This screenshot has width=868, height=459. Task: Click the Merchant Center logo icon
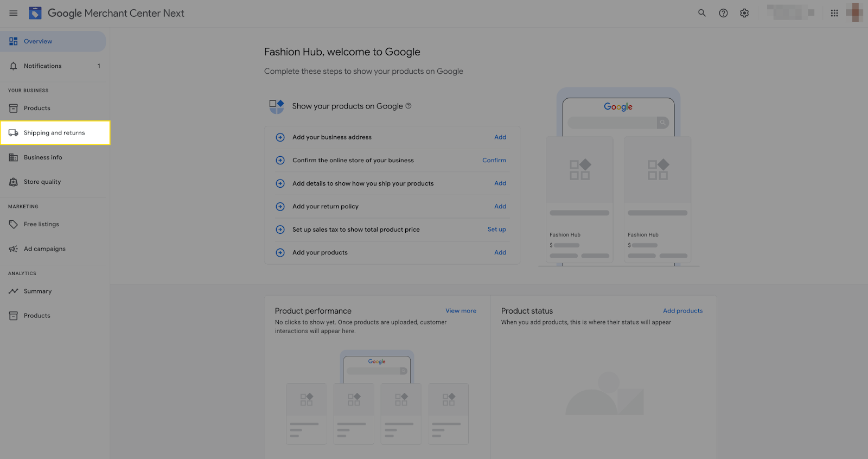tap(35, 13)
